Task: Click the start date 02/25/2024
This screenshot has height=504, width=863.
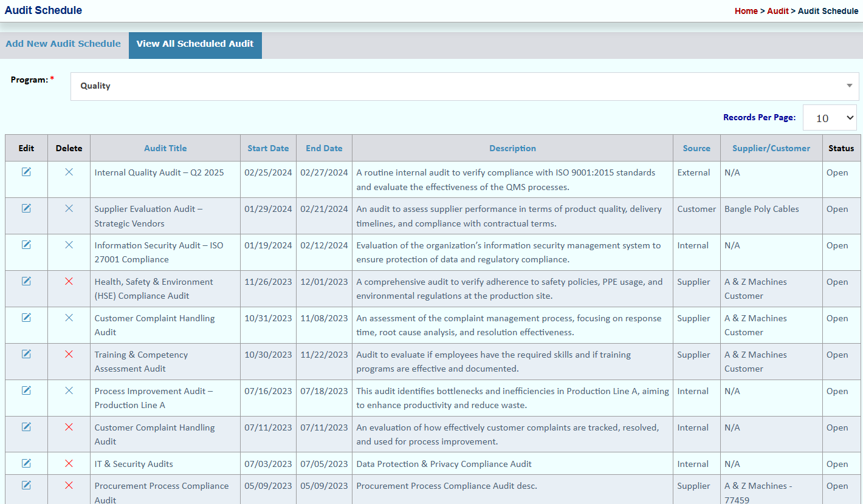Action: [x=268, y=172]
